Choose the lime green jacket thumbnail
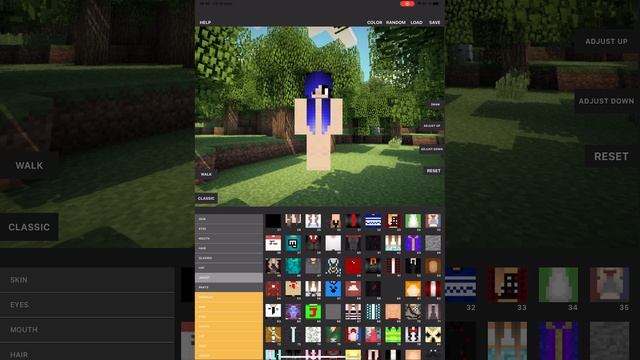Screen dimensions: 640x360 393,334
